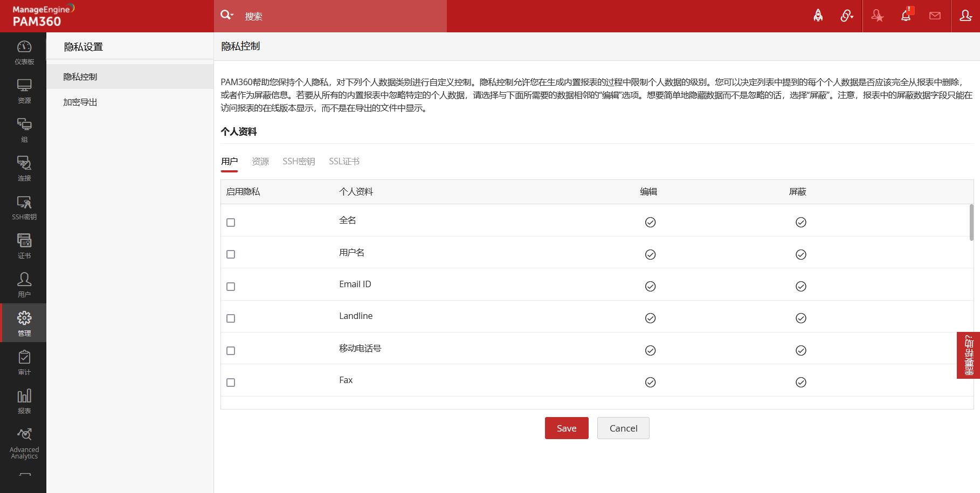Open the 连接 connections sidebar icon

[24, 169]
